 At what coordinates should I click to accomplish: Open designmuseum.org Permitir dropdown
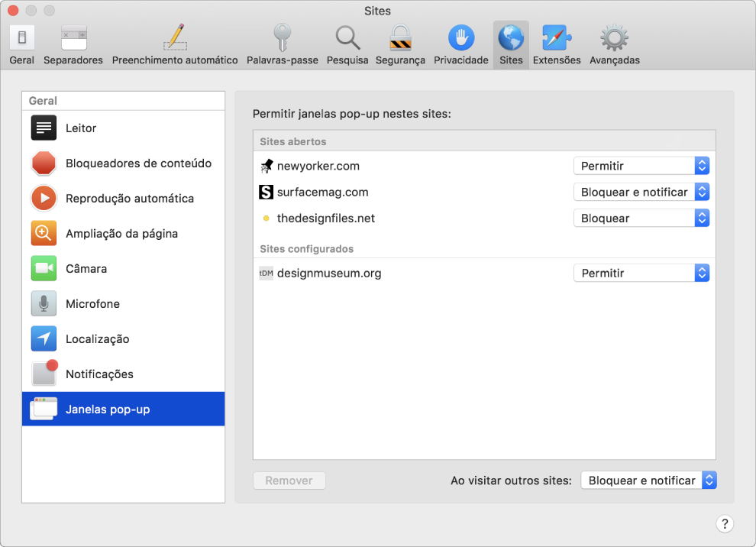click(641, 273)
